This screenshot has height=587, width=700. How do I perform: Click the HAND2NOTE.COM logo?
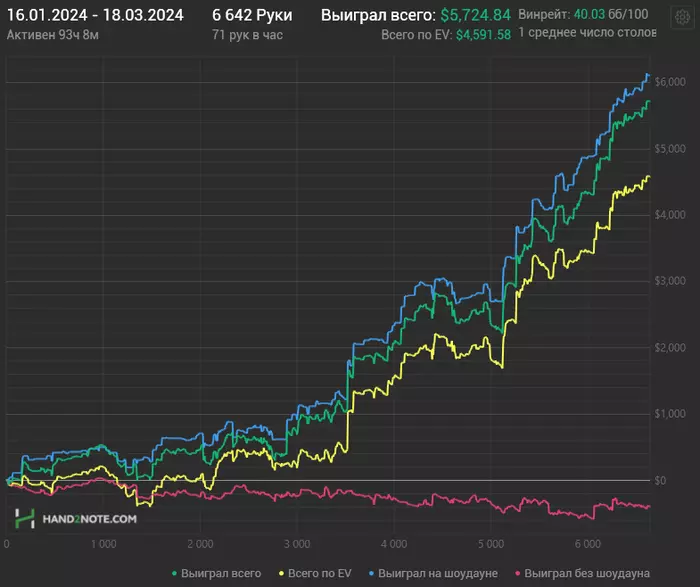(x=76, y=519)
